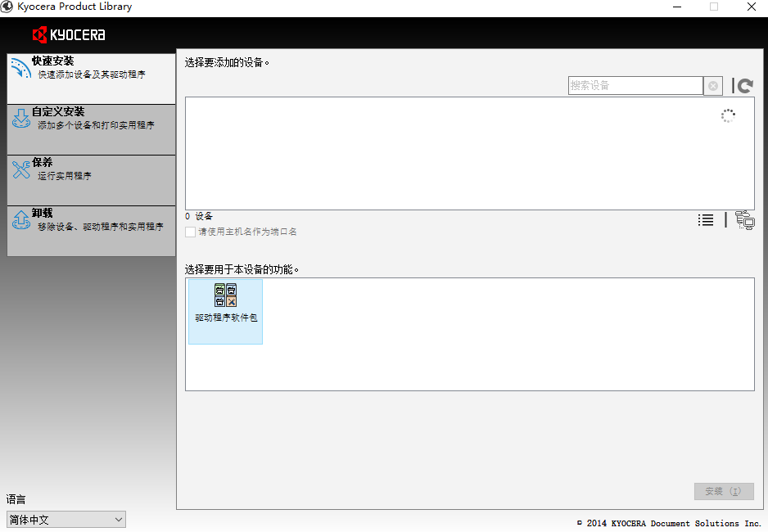Open the 保养 maintenance tab
768x532 pixels.
pyautogui.click(x=91, y=181)
